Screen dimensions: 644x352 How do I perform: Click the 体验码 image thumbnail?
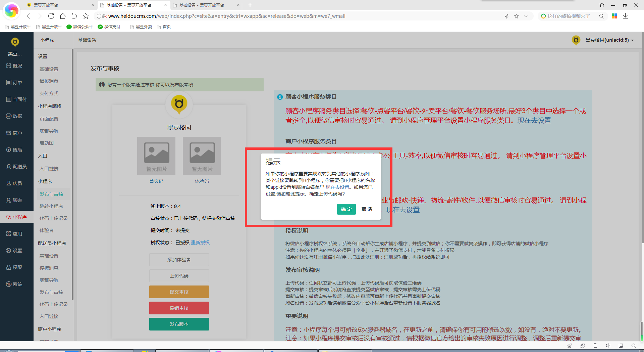coord(202,156)
